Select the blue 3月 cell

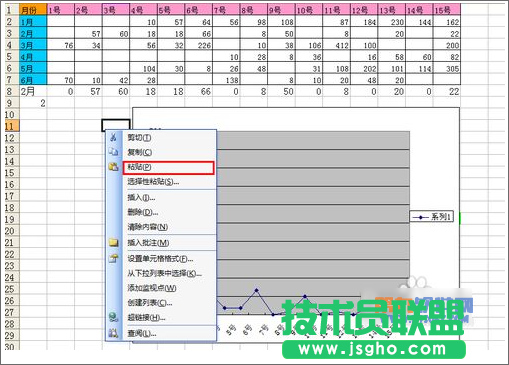(33, 45)
